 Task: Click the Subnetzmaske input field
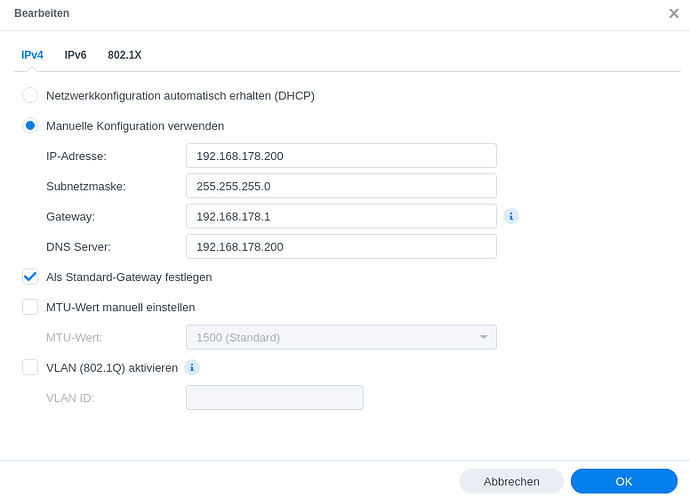(x=341, y=186)
